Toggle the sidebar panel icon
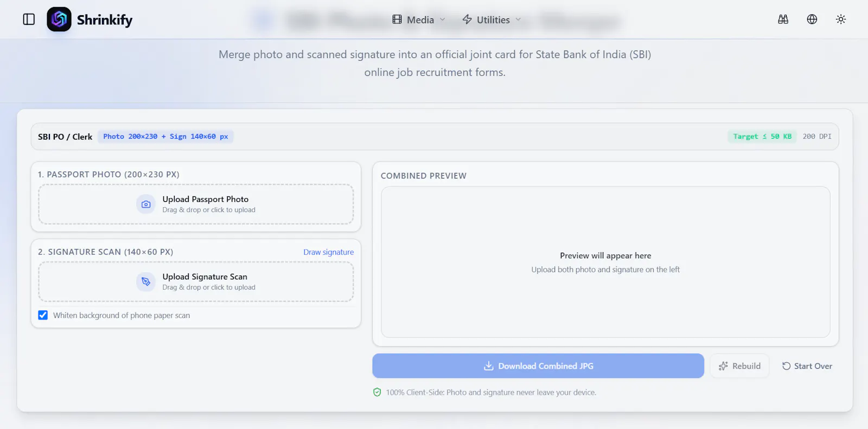Screen dimensions: 868x429 pyautogui.click(x=29, y=20)
